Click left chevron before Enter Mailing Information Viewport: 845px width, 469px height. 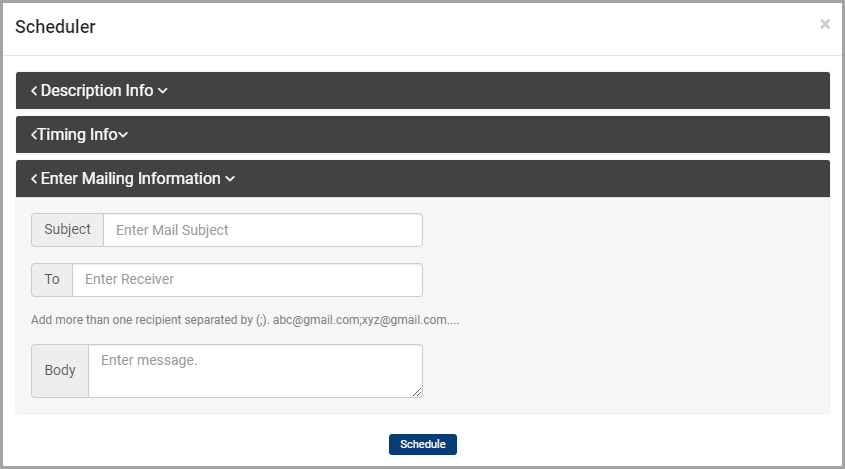tap(34, 178)
